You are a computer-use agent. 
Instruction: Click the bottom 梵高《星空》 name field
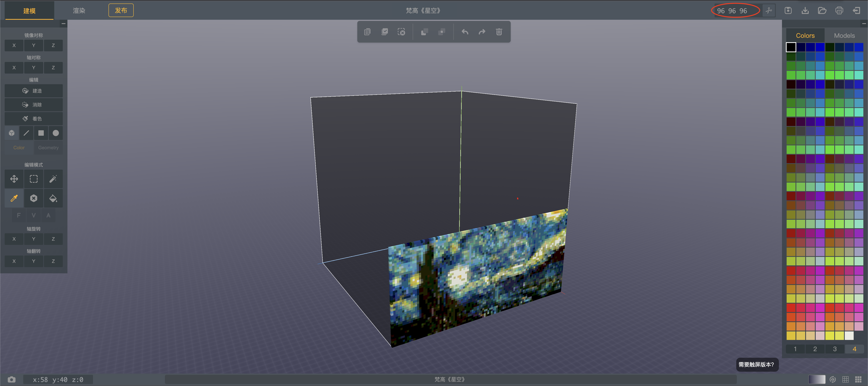coord(450,380)
